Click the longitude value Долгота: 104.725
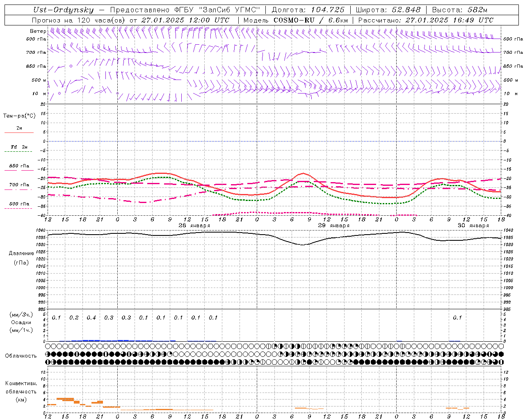The image size is (525, 420). pyautogui.click(x=308, y=10)
